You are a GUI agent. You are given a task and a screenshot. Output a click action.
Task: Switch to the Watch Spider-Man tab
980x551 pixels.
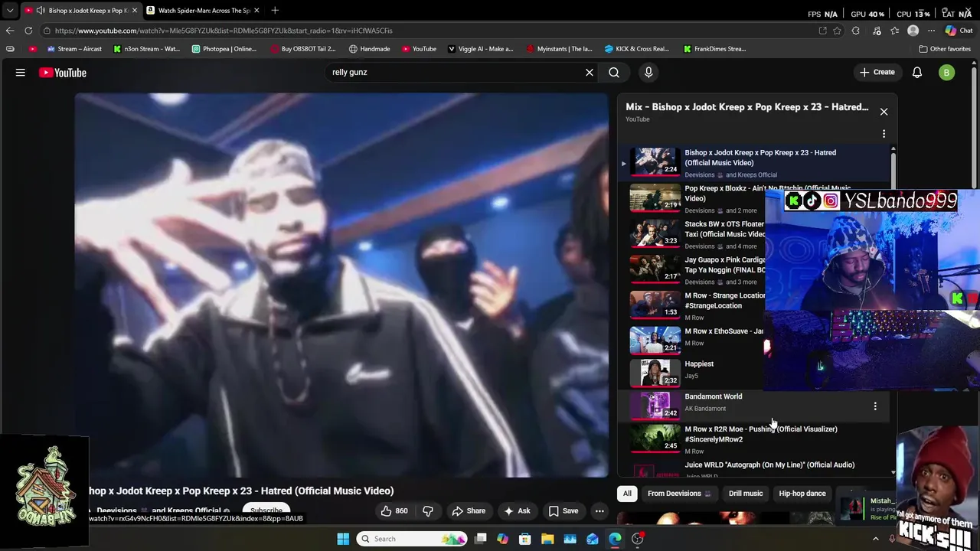(x=204, y=11)
